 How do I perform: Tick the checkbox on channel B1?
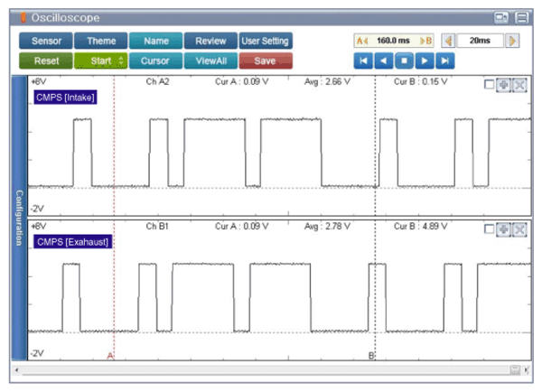[489, 229]
